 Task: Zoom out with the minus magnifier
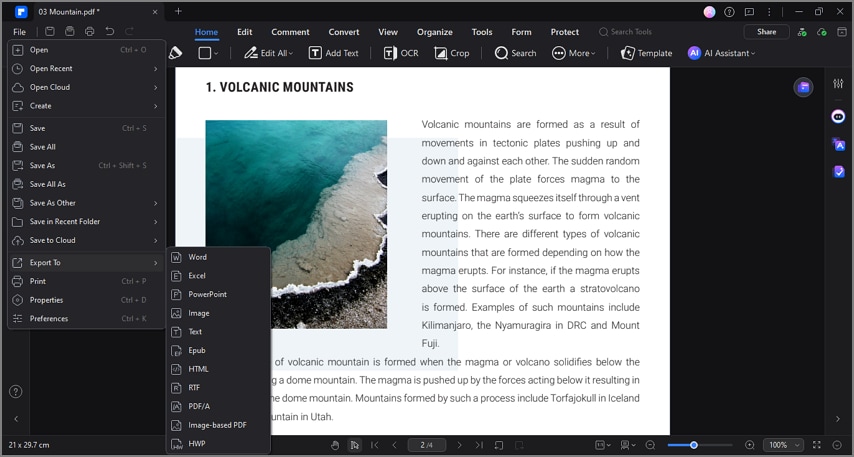(650, 445)
